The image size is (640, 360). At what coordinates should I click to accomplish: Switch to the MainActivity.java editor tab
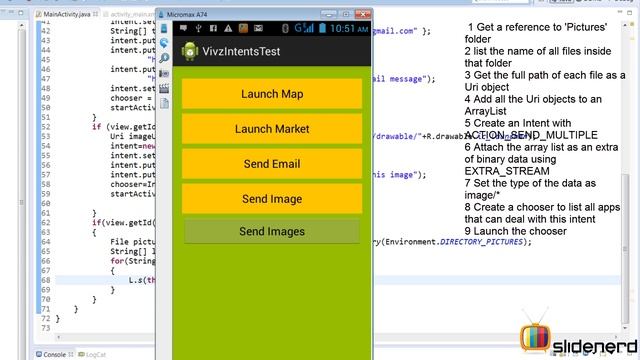(x=66, y=14)
